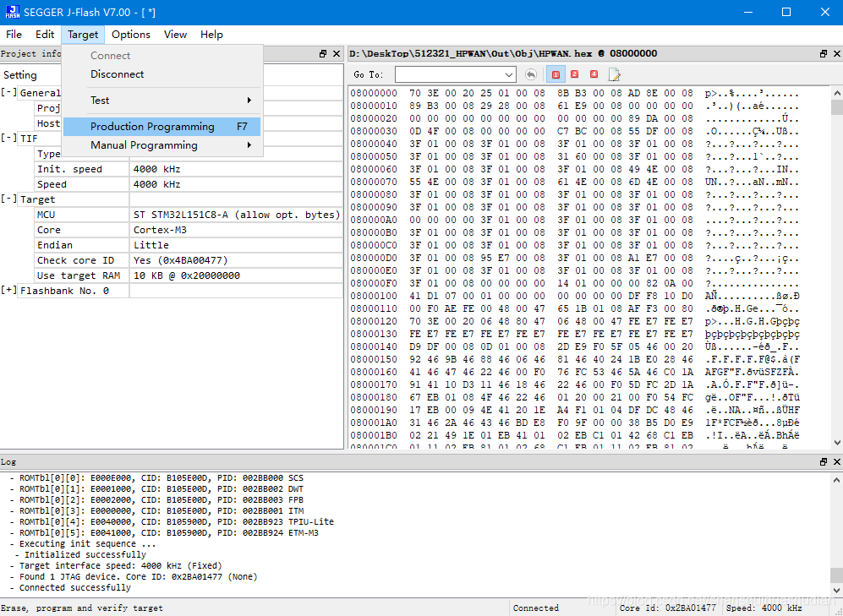843x616 pixels.
Task: Select 2-byte display width icon
Action: pyautogui.click(x=574, y=74)
